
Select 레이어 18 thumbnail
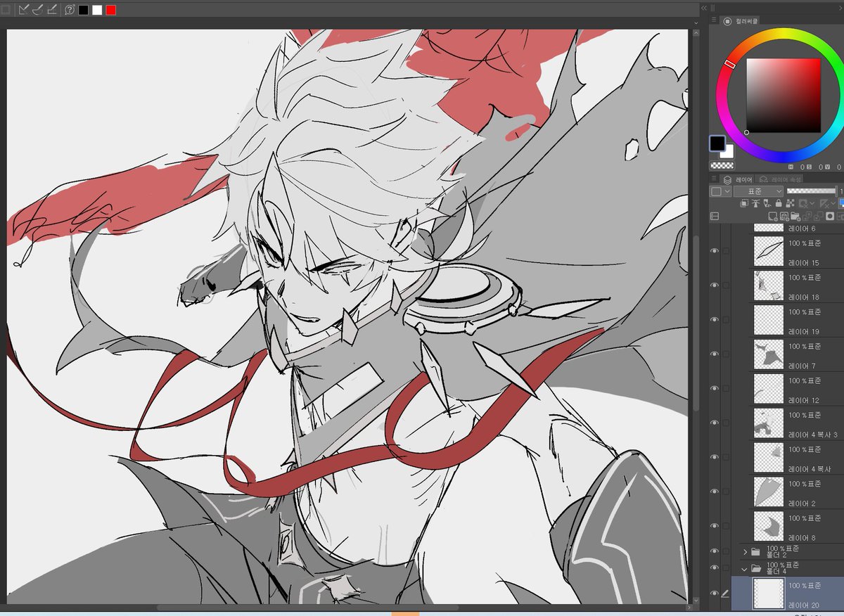[769, 285]
